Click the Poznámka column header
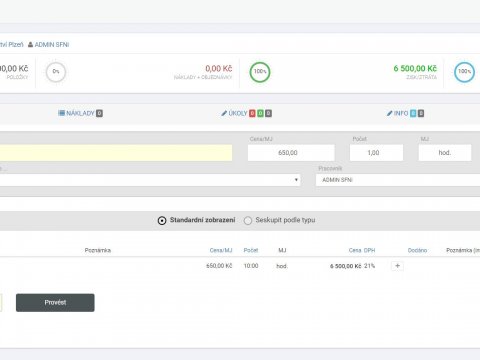 tap(98, 250)
